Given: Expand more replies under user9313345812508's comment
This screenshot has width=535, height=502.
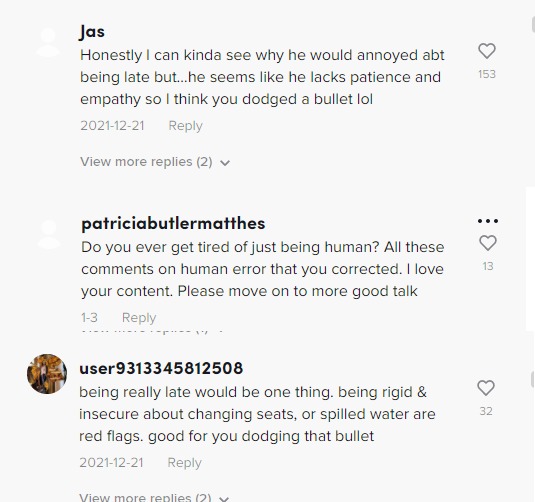Looking at the screenshot, I should click(145, 497).
